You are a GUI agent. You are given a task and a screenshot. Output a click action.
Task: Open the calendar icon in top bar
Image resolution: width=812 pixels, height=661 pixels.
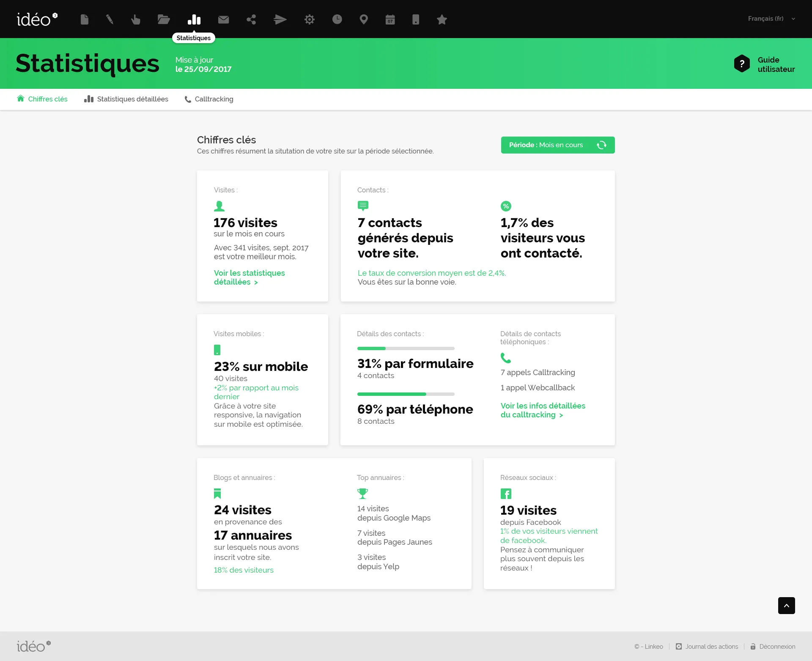click(390, 19)
